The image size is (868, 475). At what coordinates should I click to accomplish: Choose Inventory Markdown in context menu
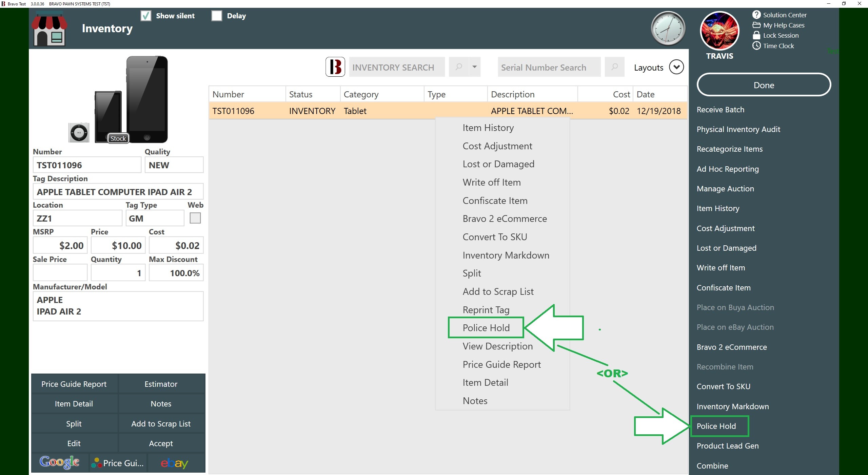[506, 255]
